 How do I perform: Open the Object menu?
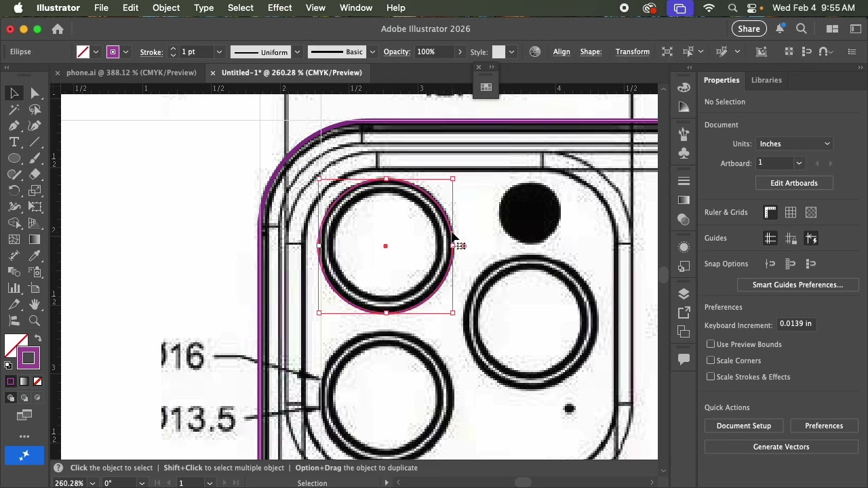166,7
